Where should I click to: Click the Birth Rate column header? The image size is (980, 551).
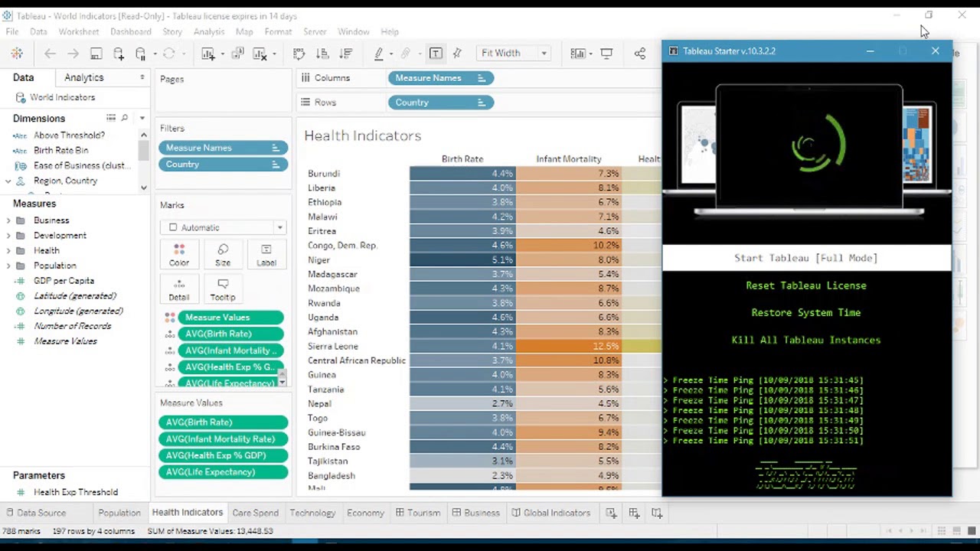coord(462,159)
